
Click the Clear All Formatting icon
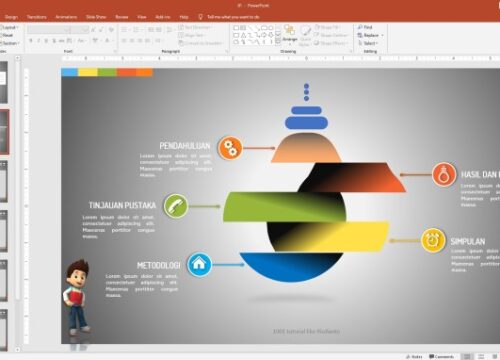pyautogui.click(x=111, y=30)
